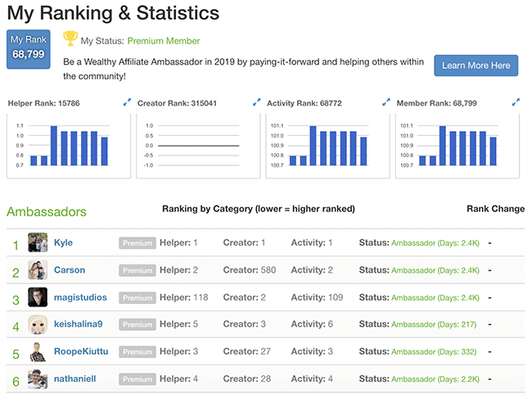Click the Ranking by Category header
The height and width of the screenshot is (394, 532).
point(259,209)
